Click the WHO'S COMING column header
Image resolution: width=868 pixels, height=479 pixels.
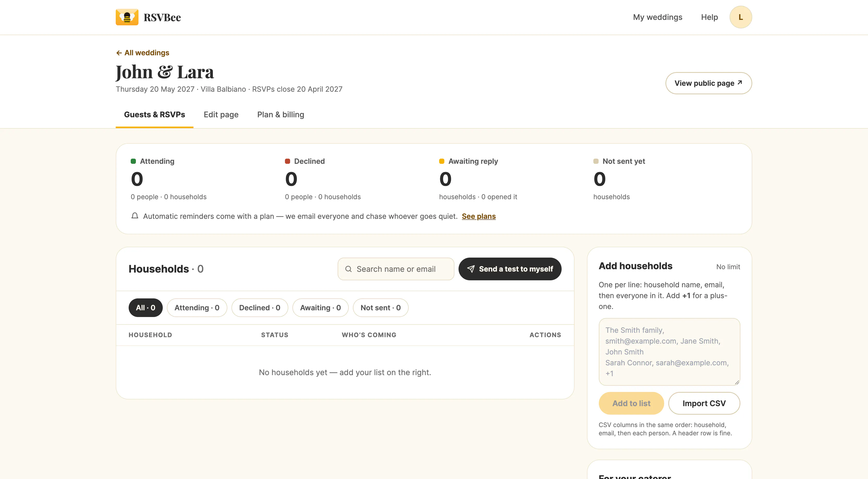pyautogui.click(x=369, y=335)
